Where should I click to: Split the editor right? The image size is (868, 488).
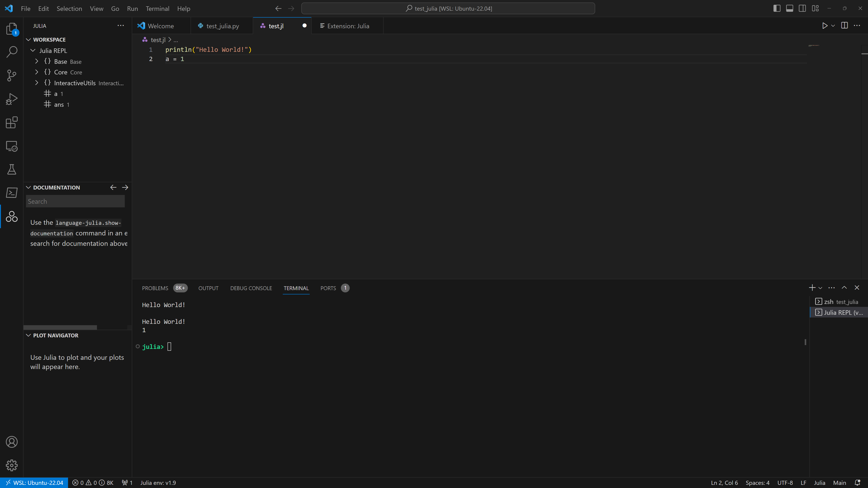(x=844, y=26)
